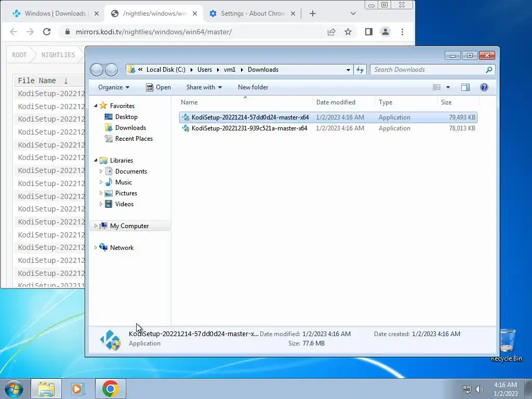This screenshot has height=399, width=532.
Task: Switch to Windows | Downloads Chrome tab
Action: pyautogui.click(x=55, y=14)
